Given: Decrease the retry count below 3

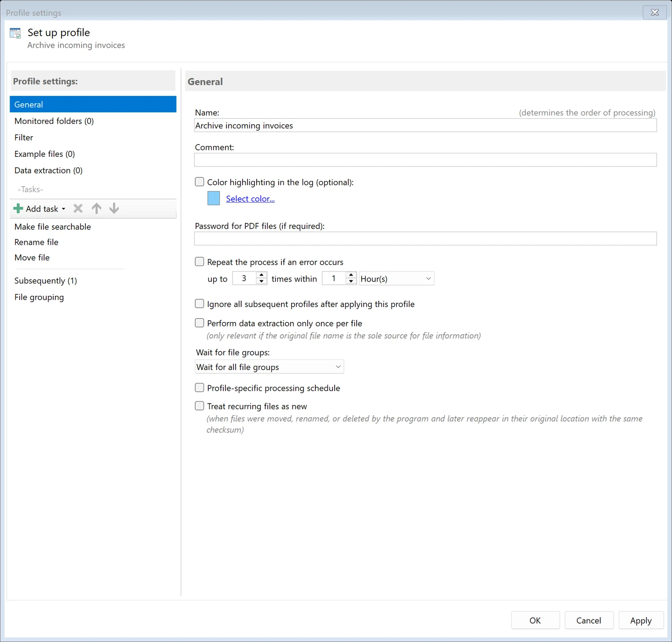Looking at the screenshot, I should coord(262,282).
